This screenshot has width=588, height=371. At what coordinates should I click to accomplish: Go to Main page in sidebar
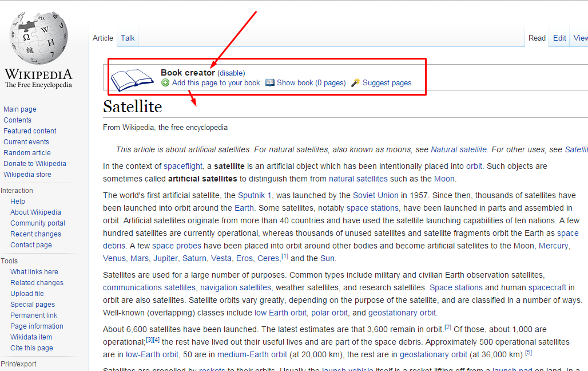coord(20,109)
